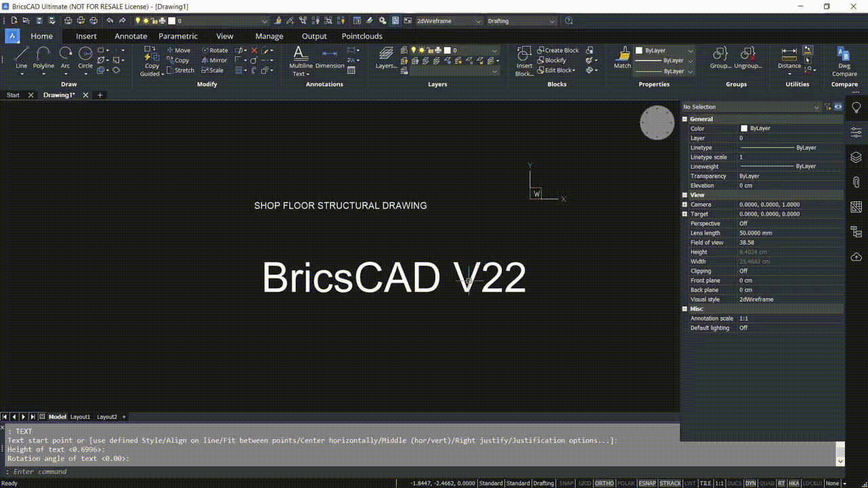Open the Layers manager
This screenshot has width=868, height=488.
pos(386,58)
